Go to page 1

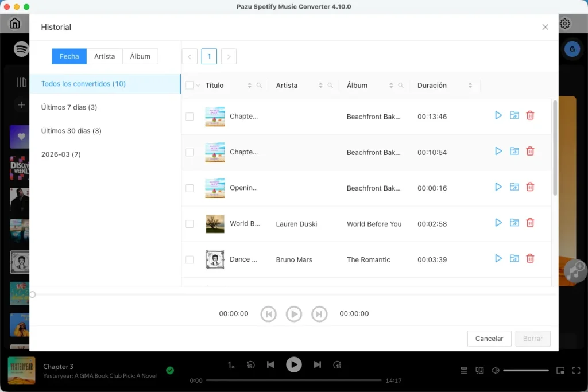tap(209, 57)
